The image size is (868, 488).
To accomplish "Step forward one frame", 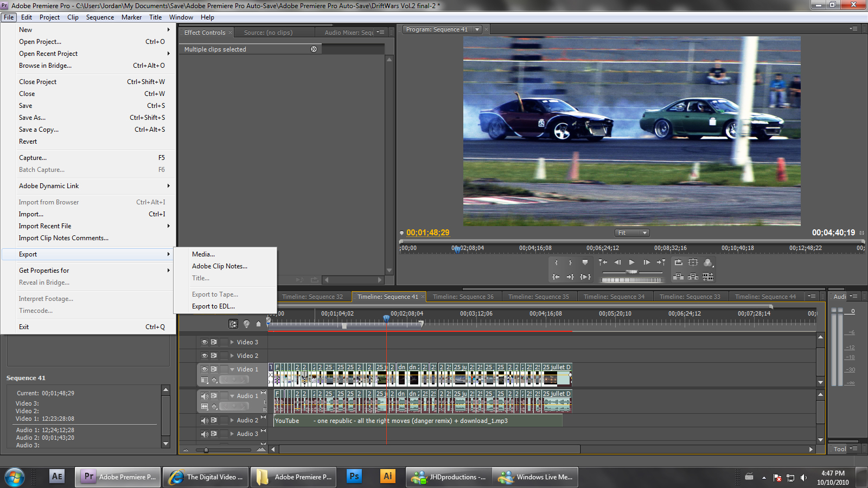I will coord(646,262).
